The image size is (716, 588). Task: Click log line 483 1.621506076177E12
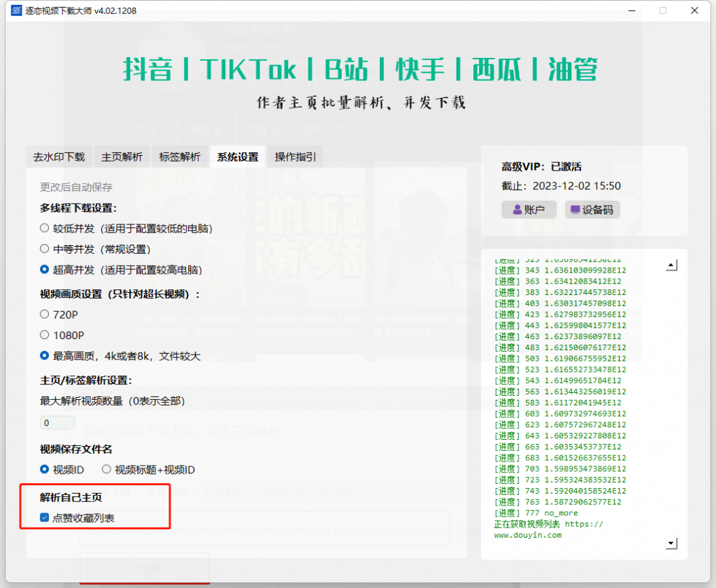click(560, 347)
